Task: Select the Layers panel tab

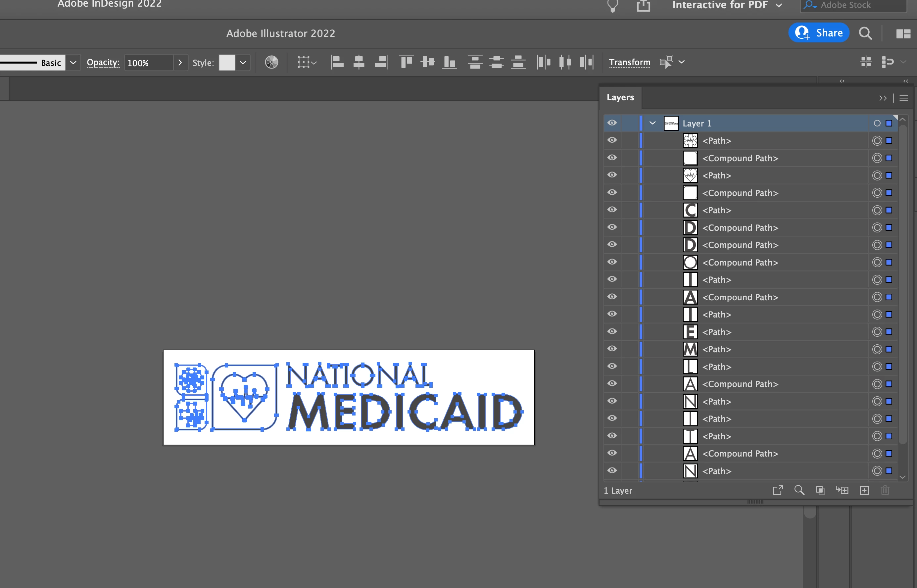Action: point(620,97)
